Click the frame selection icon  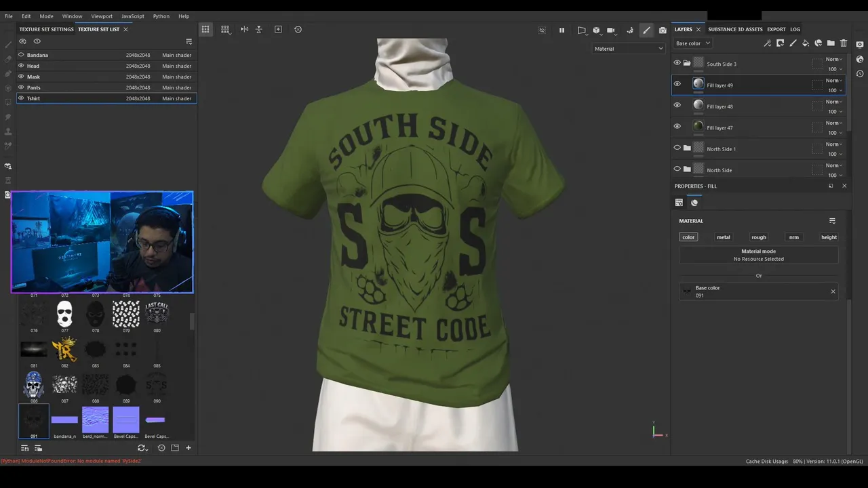coord(278,29)
